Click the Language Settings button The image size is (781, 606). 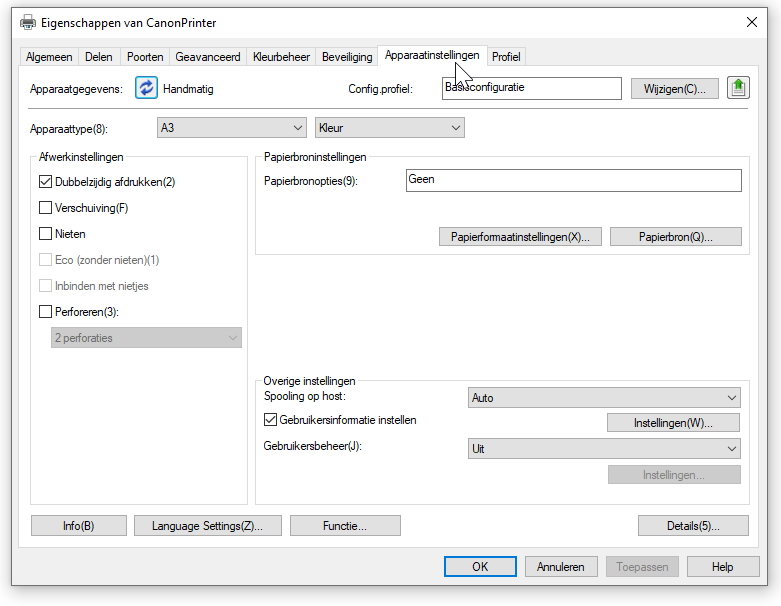coord(207,526)
